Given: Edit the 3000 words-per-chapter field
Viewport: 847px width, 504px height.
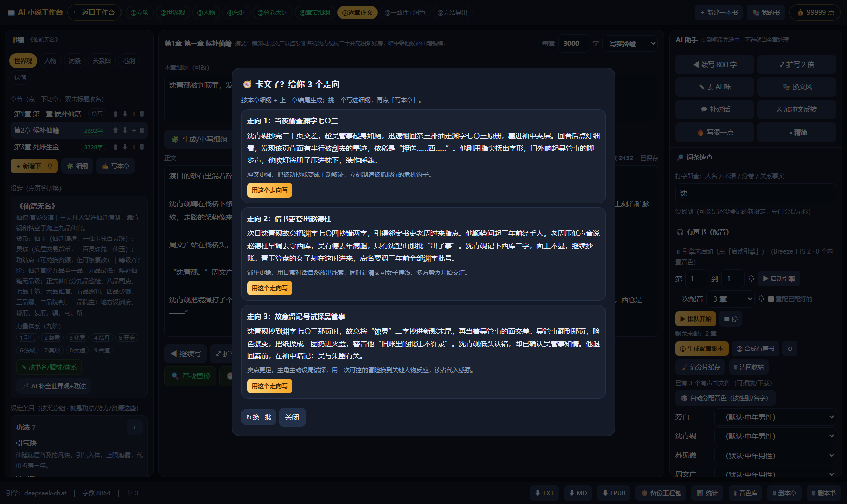Looking at the screenshot, I should tap(573, 44).
